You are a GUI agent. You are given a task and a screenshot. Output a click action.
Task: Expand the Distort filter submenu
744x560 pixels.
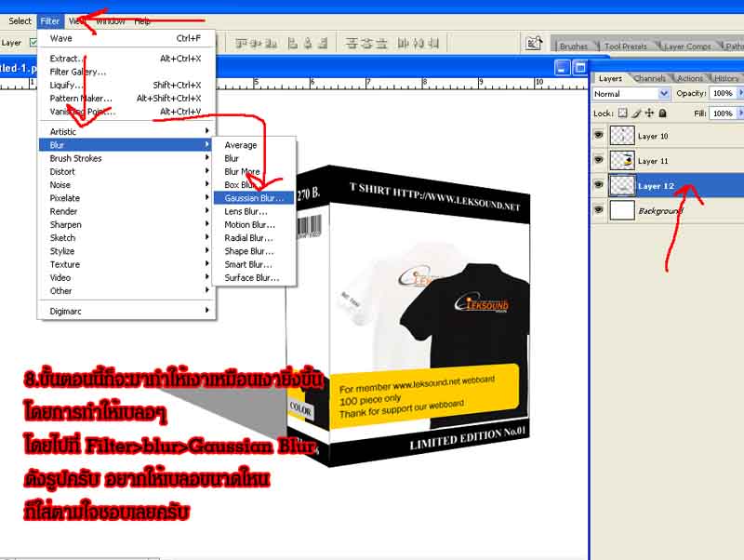click(126, 171)
